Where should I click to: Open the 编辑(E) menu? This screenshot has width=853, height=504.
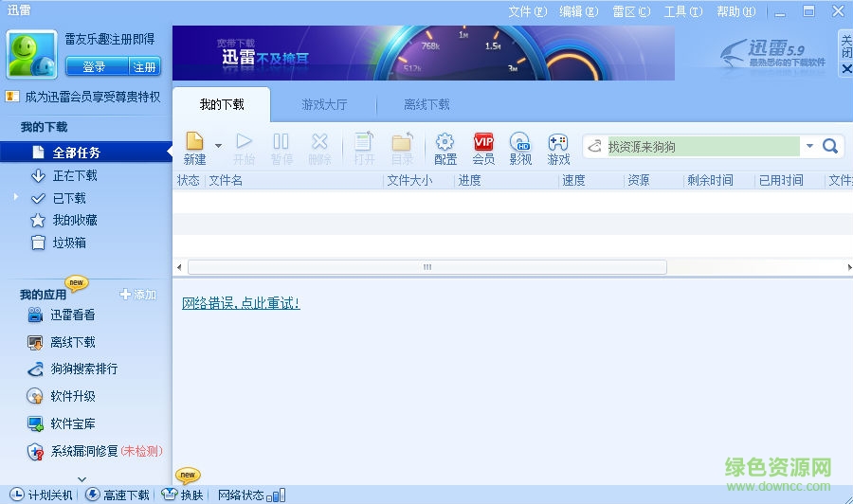click(x=579, y=11)
